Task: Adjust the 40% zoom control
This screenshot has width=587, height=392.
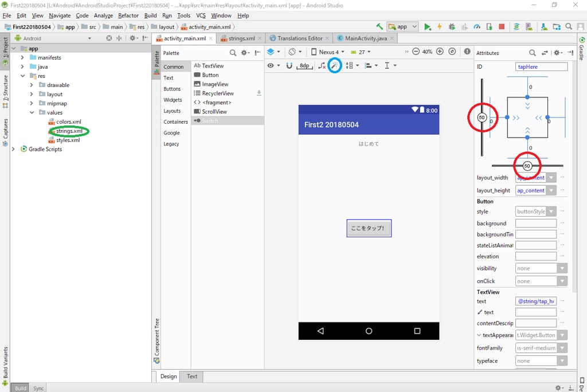Action: 426,52
